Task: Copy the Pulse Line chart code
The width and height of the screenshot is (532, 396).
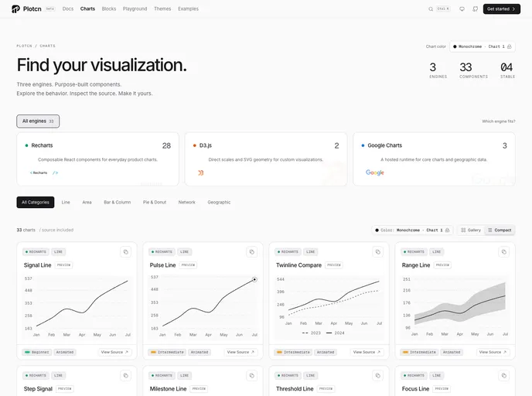Action: pyautogui.click(x=252, y=252)
